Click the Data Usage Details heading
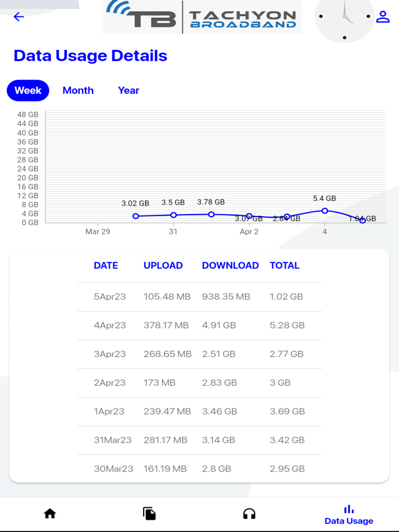The width and height of the screenshot is (399, 532). pyautogui.click(x=91, y=56)
